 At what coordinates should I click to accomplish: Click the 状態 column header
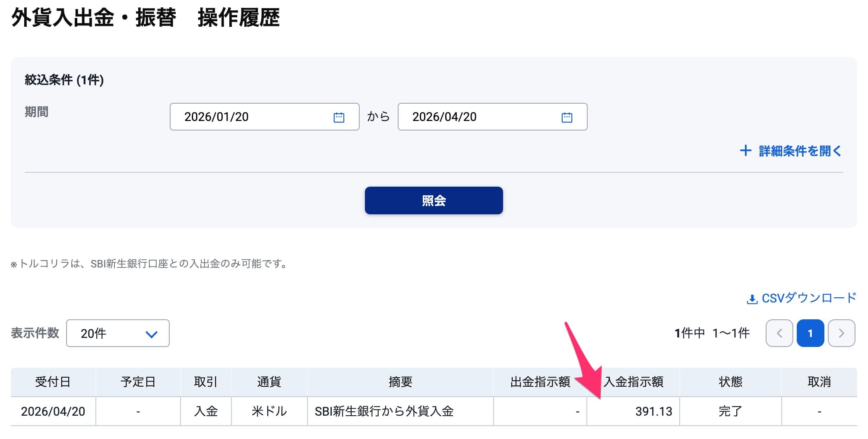731,382
